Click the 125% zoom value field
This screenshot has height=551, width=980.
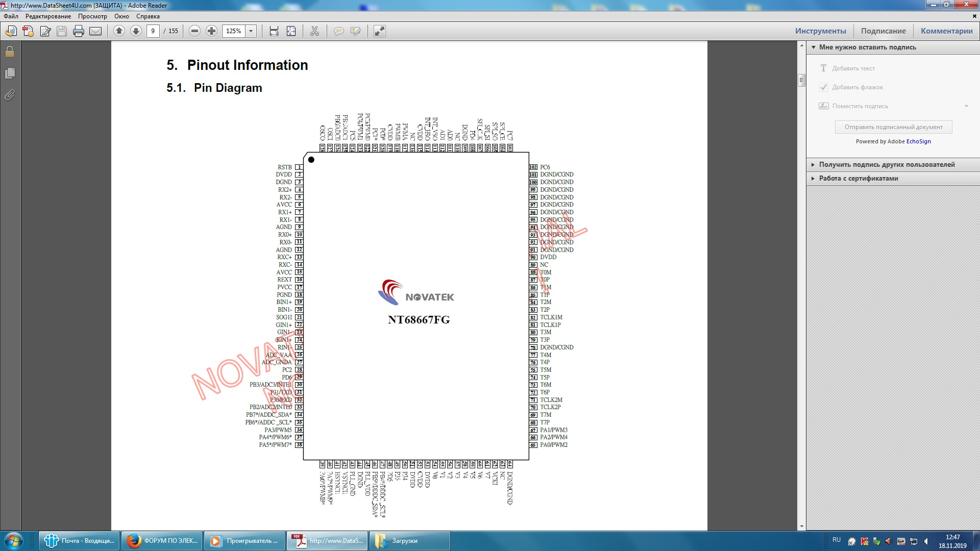coord(234,31)
